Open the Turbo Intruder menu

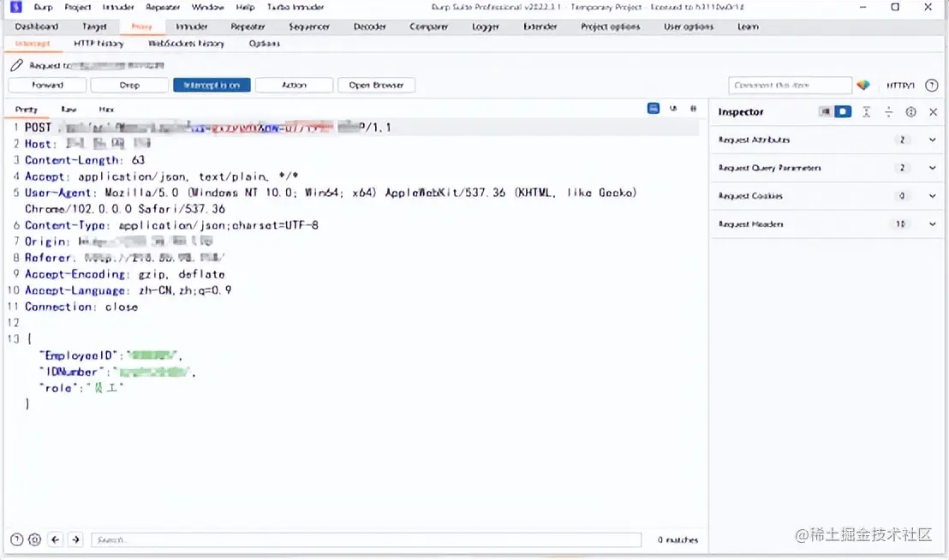click(295, 7)
